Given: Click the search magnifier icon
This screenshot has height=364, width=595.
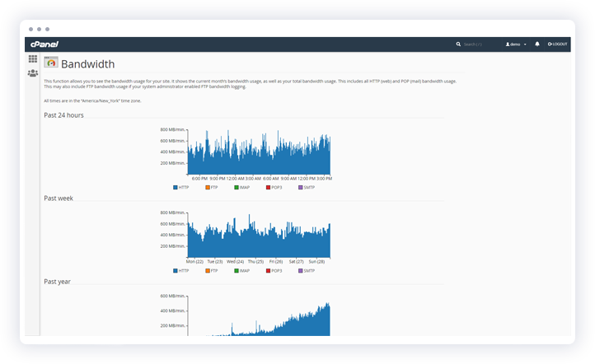Looking at the screenshot, I should tap(460, 44).
